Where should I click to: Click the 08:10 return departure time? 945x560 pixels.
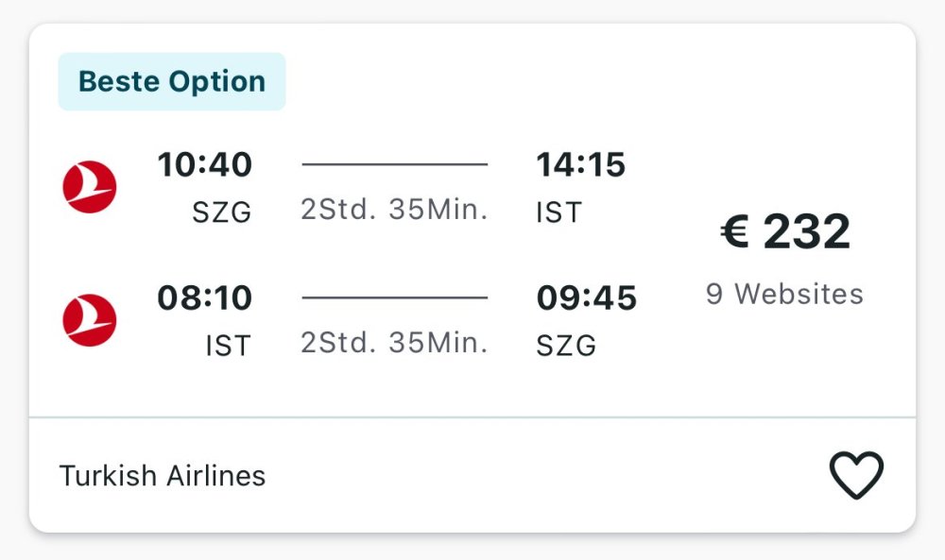pyautogui.click(x=205, y=298)
